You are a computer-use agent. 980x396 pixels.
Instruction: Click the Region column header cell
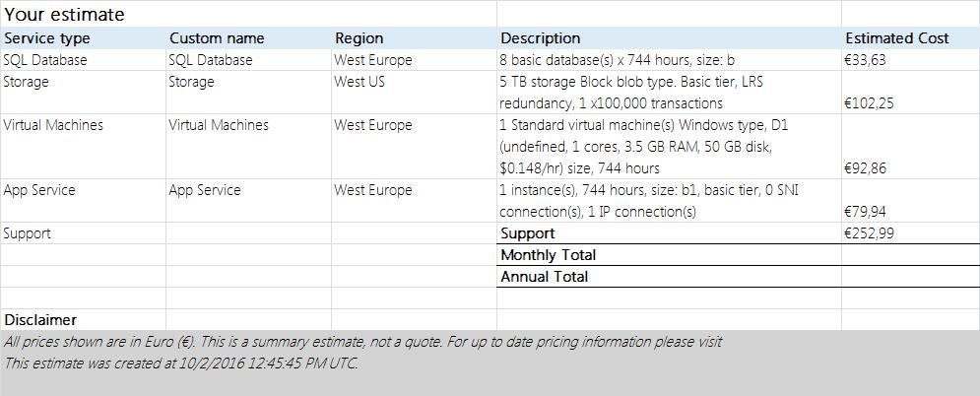(x=414, y=38)
